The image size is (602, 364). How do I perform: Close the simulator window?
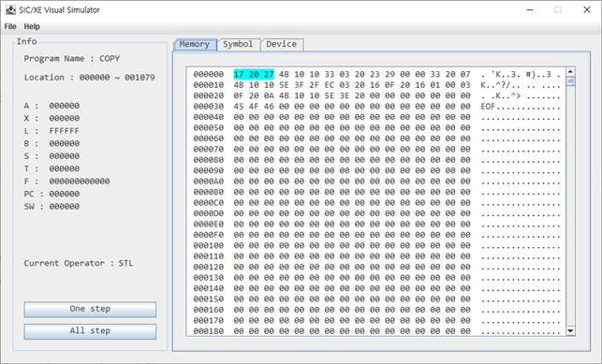pos(587,10)
